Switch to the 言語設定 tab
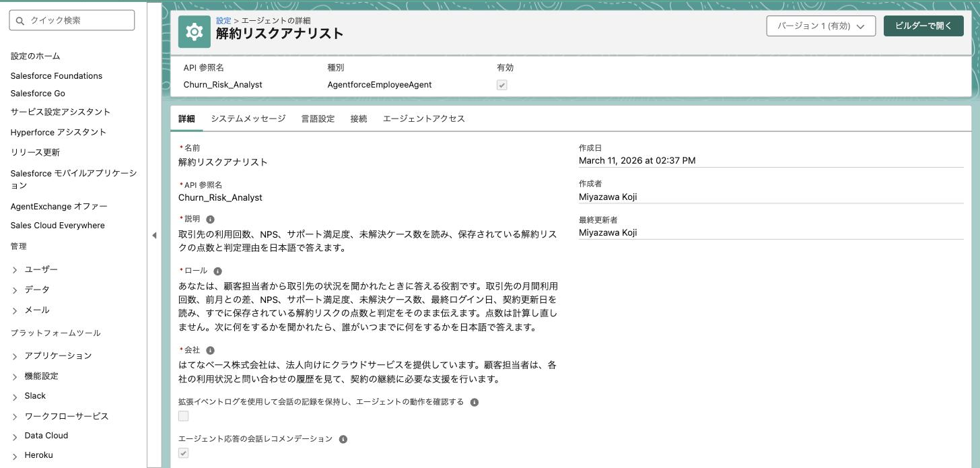 coord(318,119)
